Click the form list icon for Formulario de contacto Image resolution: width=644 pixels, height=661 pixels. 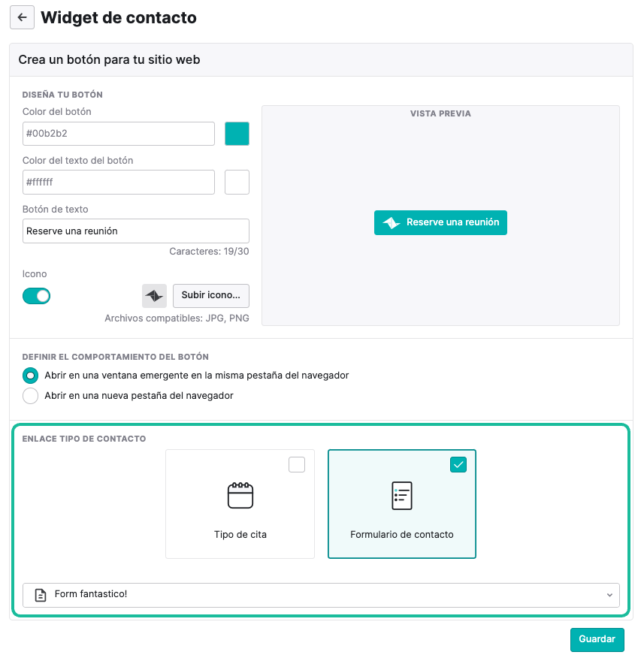[x=402, y=496]
